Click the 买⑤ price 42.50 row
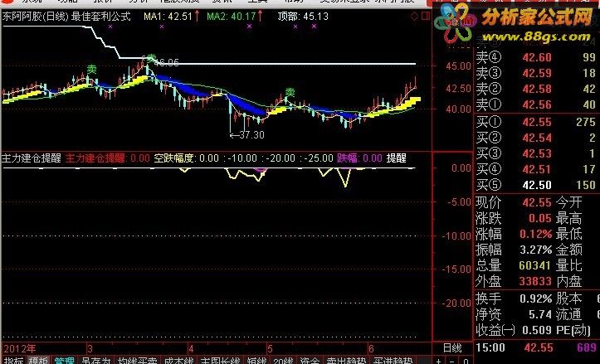 536,185
